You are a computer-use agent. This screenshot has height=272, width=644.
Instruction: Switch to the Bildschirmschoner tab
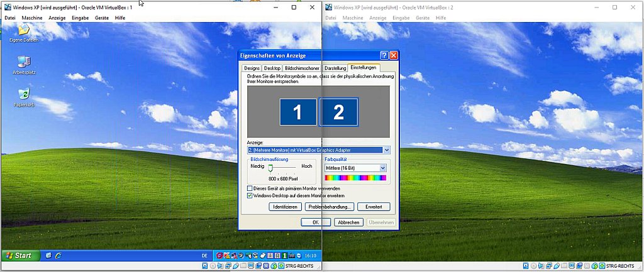coord(301,68)
